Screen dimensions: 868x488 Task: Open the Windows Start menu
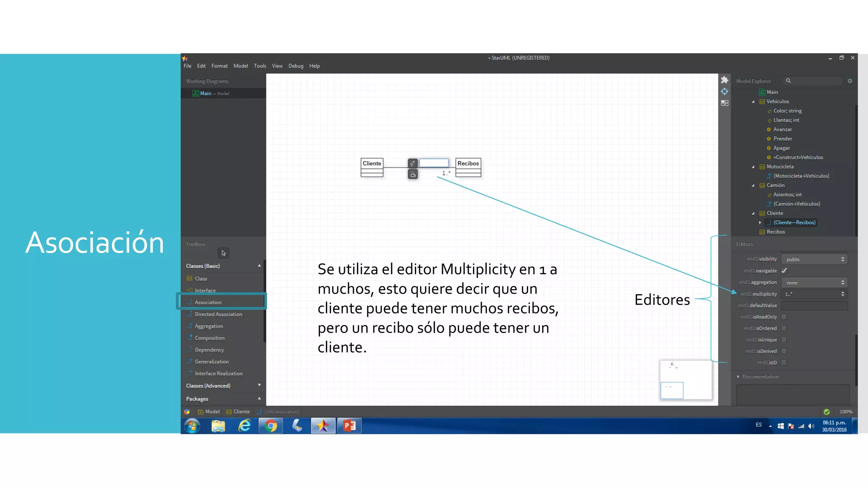click(x=192, y=426)
